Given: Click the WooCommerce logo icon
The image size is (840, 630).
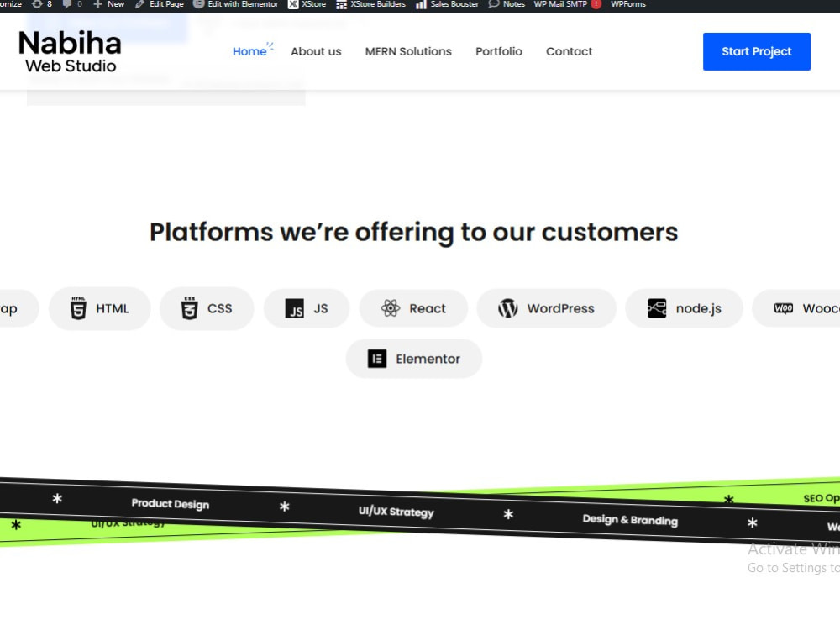Looking at the screenshot, I should (x=784, y=308).
